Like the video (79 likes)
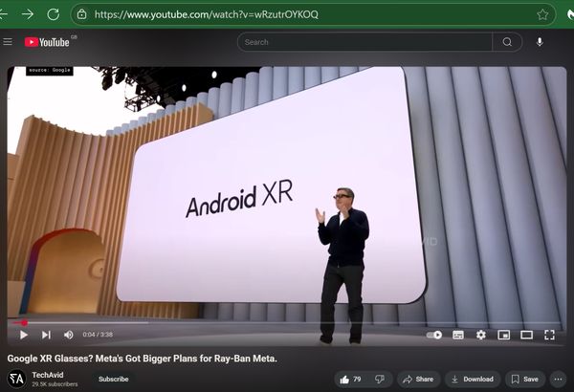 (x=350, y=380)
